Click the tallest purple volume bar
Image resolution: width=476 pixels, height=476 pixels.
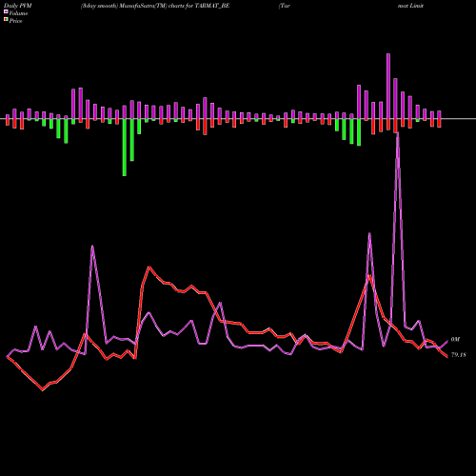coord(388,87)
